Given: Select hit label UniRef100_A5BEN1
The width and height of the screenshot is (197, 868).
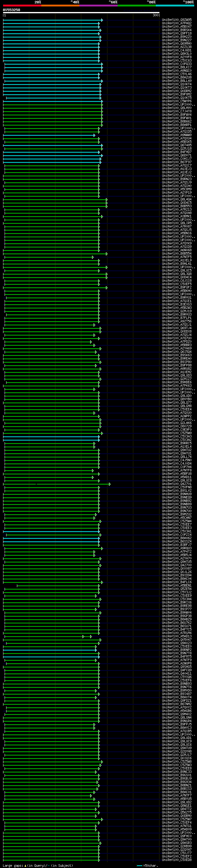Looking at the screenshot, I should pos(177,586).
